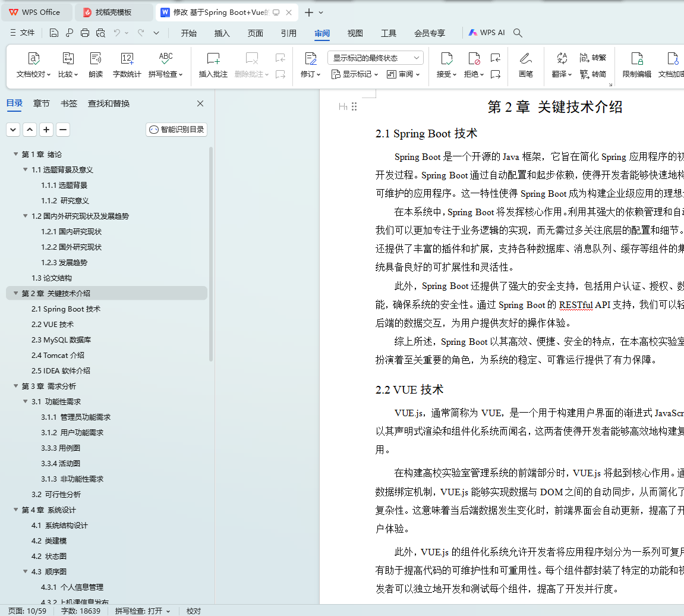Go to the next comment icon
Screen dimensions: 684x616
(280, 75)
